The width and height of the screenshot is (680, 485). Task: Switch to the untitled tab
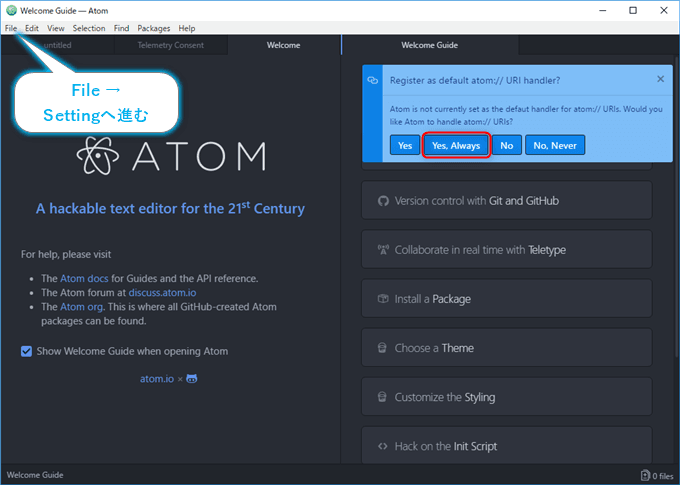coord(58,45)
